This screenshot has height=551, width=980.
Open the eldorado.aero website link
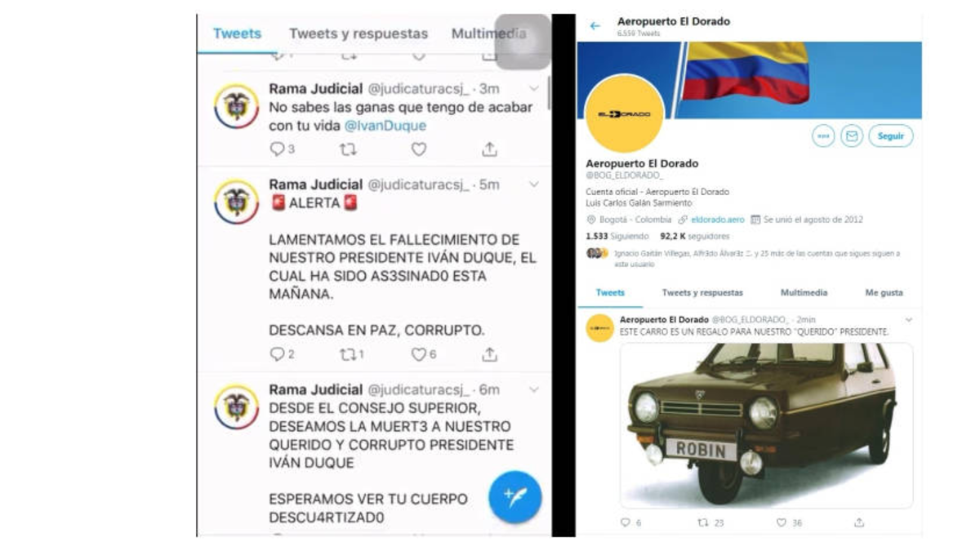[717, 220]
